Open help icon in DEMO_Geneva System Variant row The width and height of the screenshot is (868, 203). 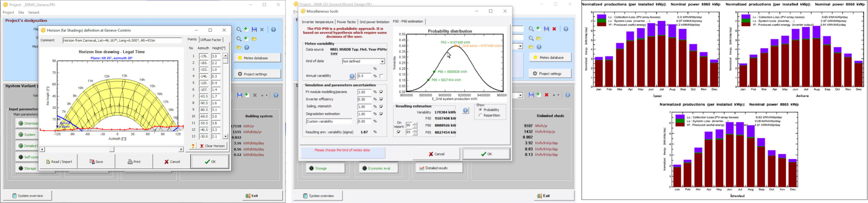(x=276, y=95)
